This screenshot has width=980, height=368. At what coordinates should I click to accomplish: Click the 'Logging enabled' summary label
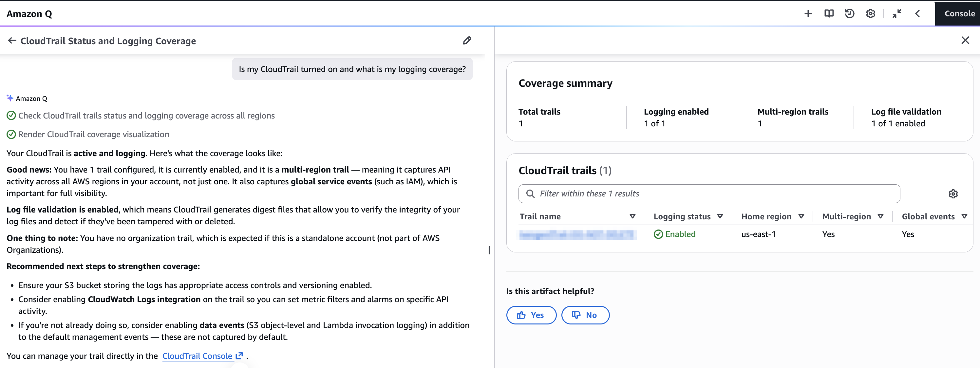point(676,112)
